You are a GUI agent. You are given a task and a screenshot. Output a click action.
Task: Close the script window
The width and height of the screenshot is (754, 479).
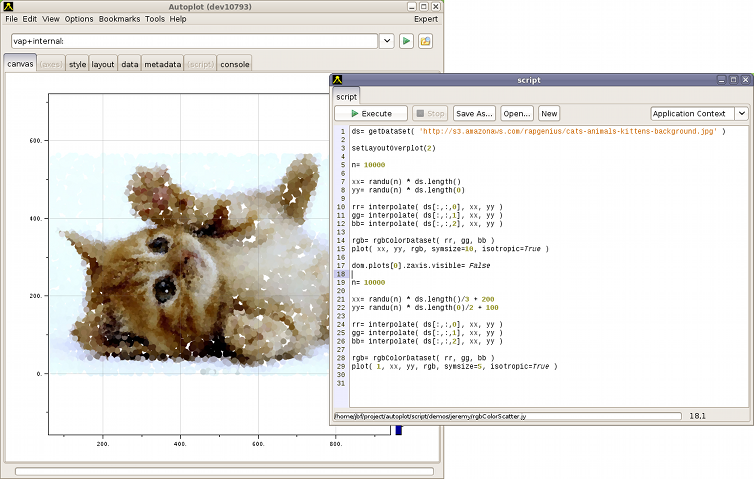(745, 80)
